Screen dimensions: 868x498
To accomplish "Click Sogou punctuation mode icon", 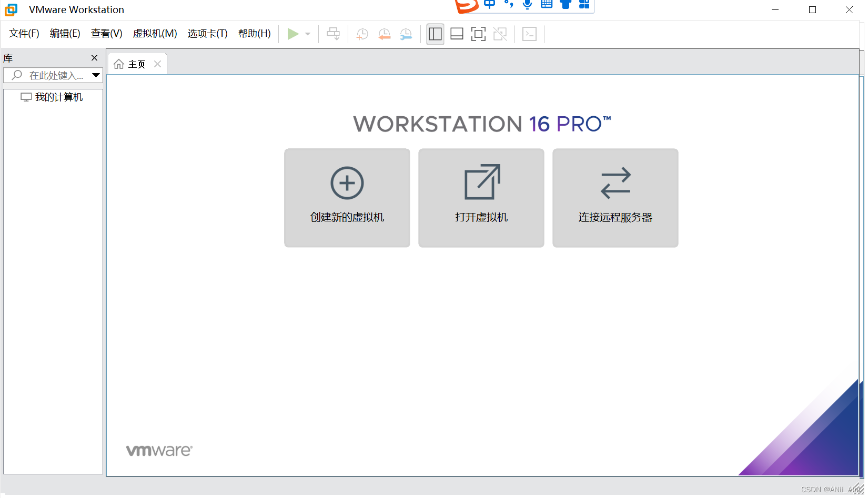I will click(509, 4).
